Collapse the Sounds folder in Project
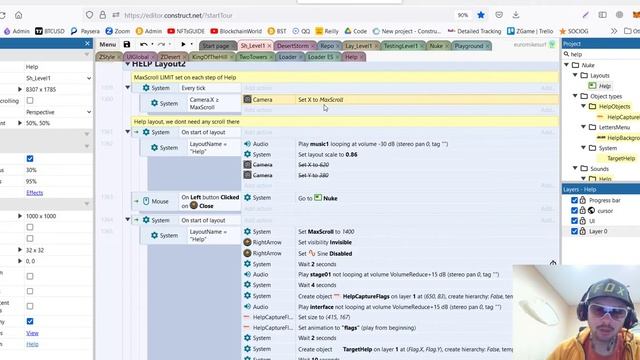The width and height of the screenshot is (640, 360). tap(575, 168)
